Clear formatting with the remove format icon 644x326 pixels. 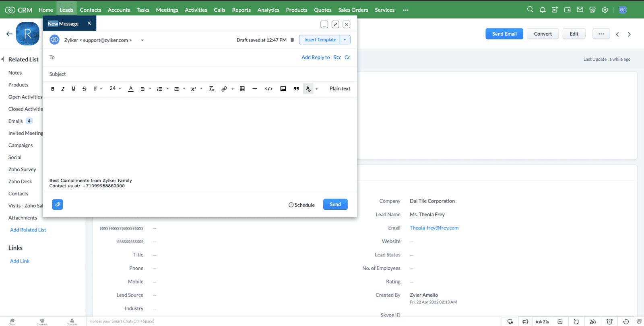(211, 89)
